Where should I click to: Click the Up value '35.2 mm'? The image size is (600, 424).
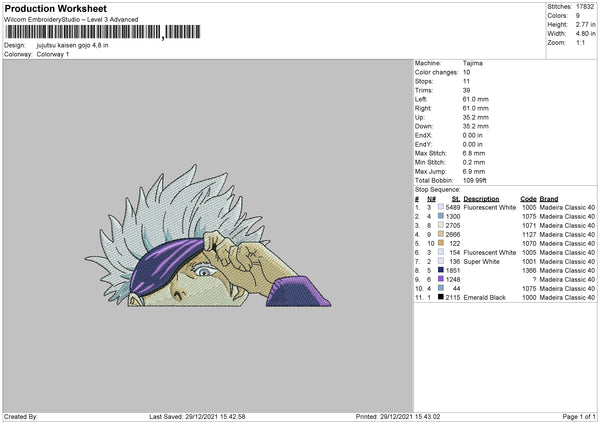[x=476, y=117]
